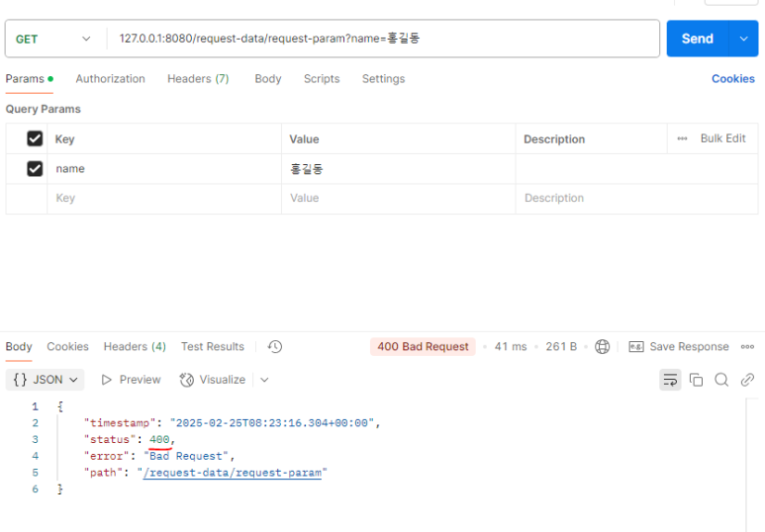Open response history clock icon
The image size is (765, 532).
[275, 347]
